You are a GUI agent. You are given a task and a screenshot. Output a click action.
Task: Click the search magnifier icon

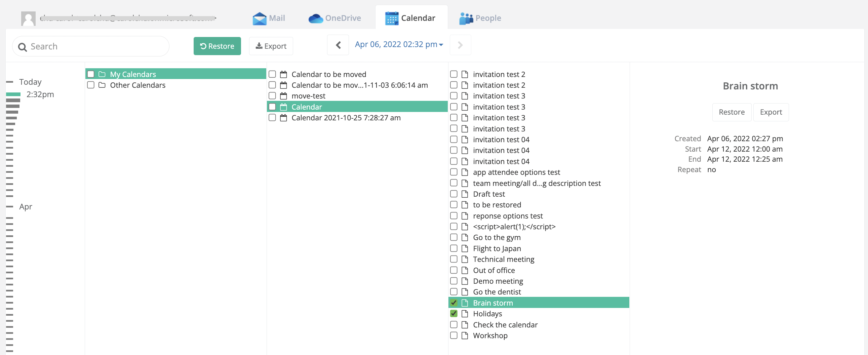coord(23,47)
